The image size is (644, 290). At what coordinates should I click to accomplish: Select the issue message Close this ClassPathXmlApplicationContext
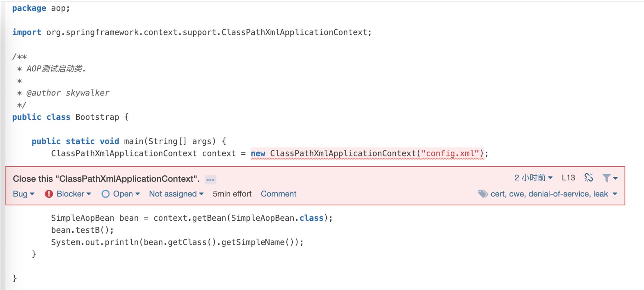click(x=106, y=179)
